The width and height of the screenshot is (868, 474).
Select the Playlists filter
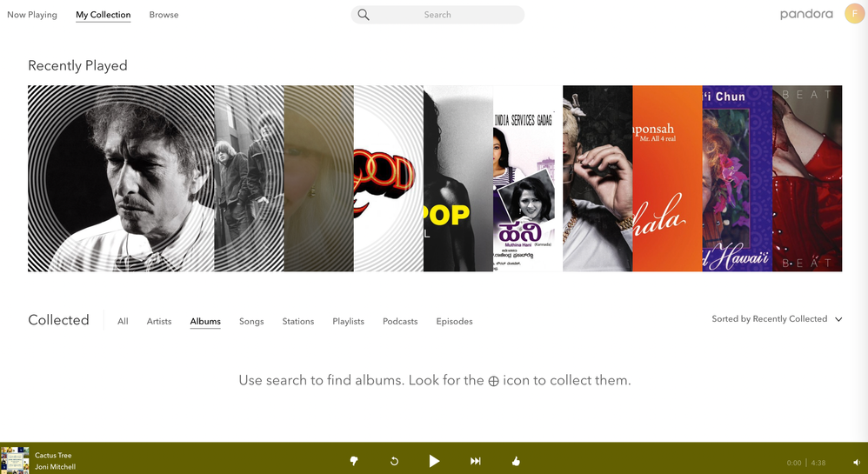pyautogui.click(x=348, y=322)
